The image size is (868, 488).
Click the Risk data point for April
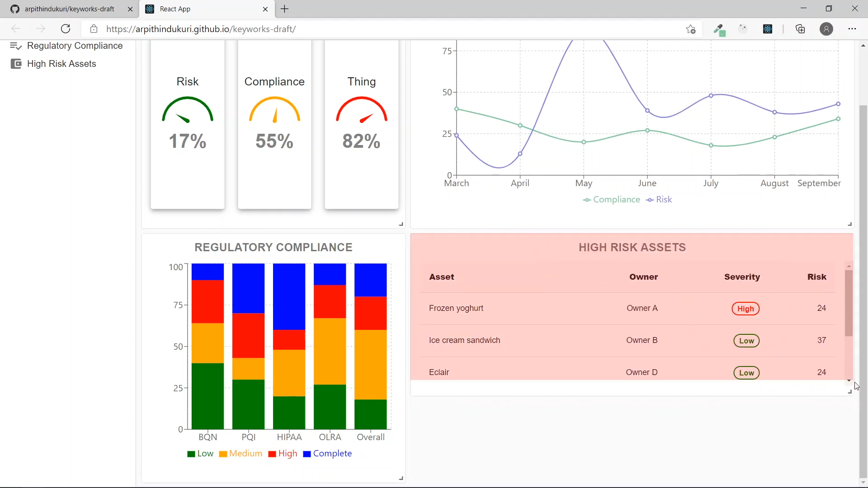pyautogui.click(x=520, y=154)
